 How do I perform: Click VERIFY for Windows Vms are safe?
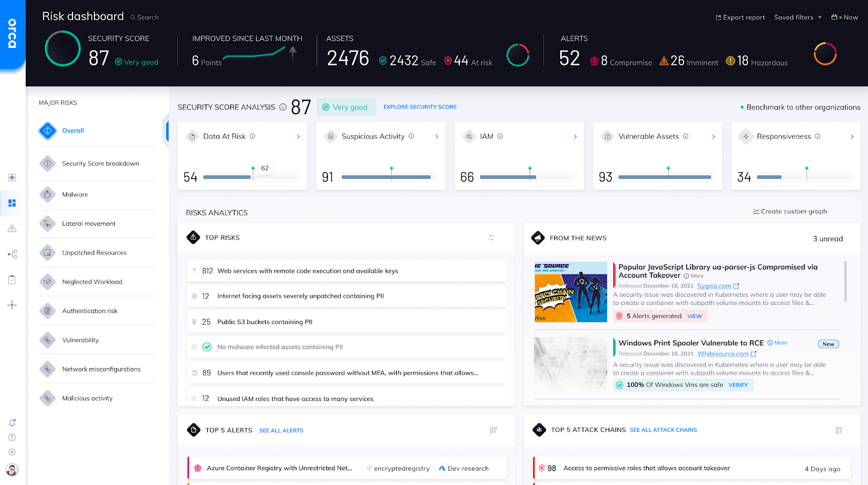738,385
